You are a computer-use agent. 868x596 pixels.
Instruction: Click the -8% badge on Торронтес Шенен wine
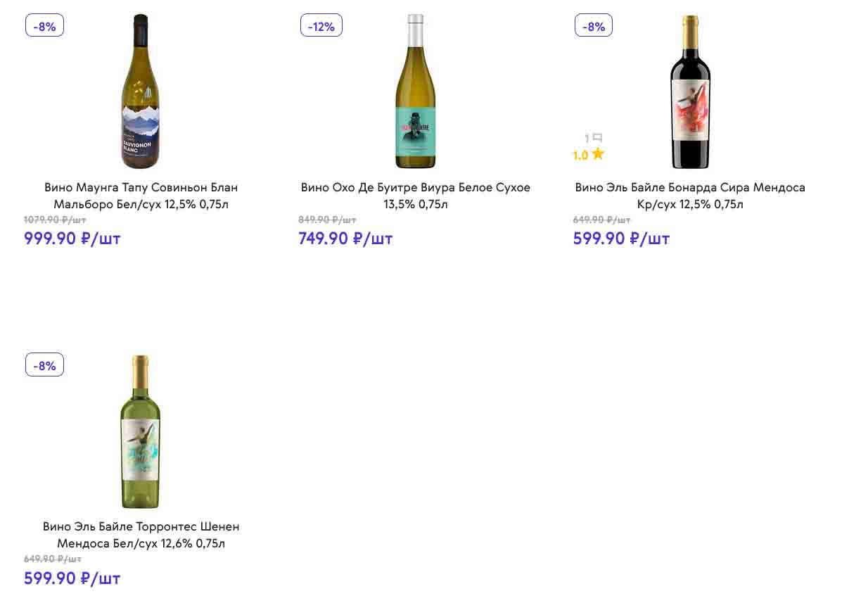(x=44, y=365)
